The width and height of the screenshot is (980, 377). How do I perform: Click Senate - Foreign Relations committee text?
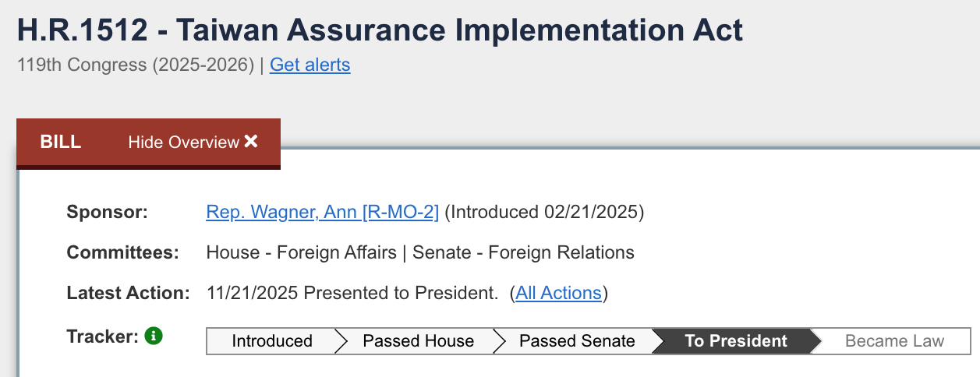click(523, 252)
